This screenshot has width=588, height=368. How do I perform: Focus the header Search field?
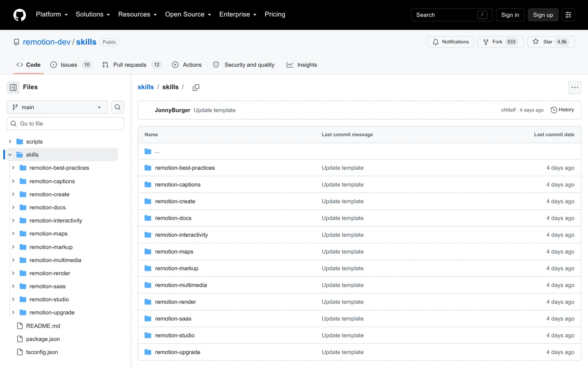tap(452, 15)
